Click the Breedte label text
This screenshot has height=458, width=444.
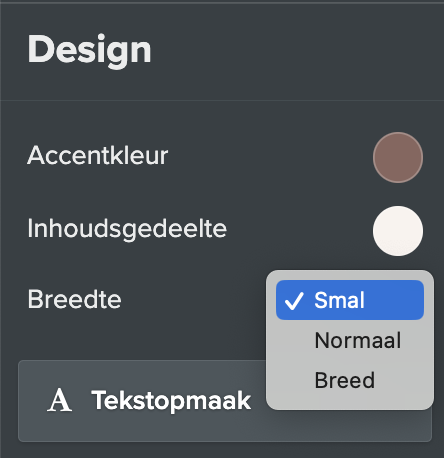74,299
